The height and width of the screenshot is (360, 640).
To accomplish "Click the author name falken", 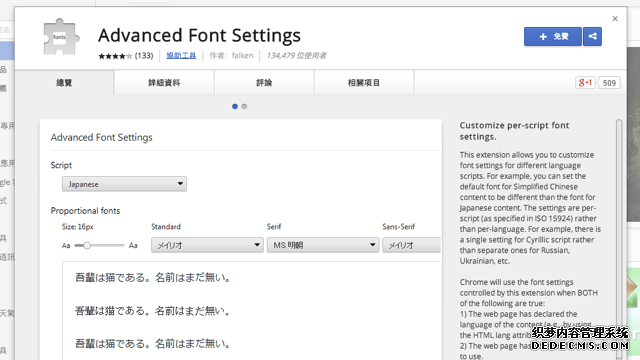I will (x=242, y=56).
